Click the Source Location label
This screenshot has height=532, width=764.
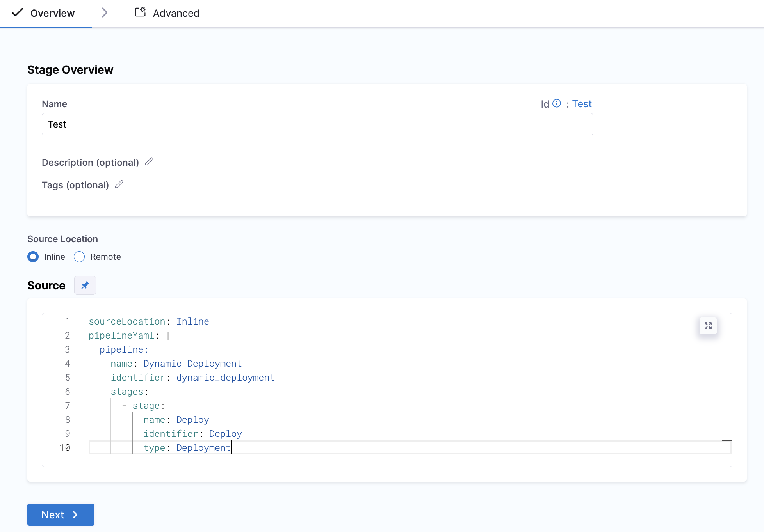tap(62, 239)
